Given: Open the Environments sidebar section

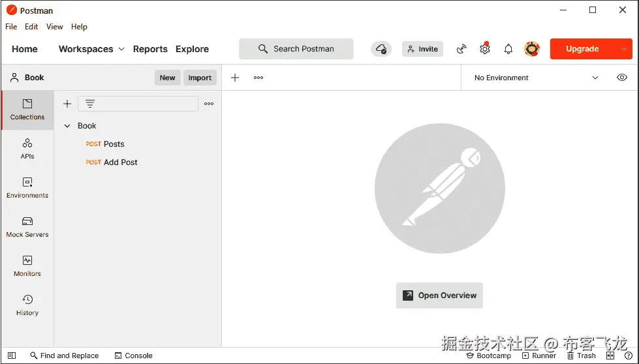Looking at the screenshot, I should (27, 188).
